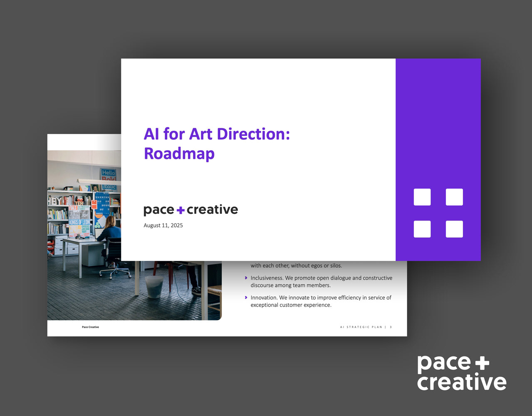Select the 'Innovation' bullet text
The width and height of the screenshot is (532, 416).
[321, 301]
